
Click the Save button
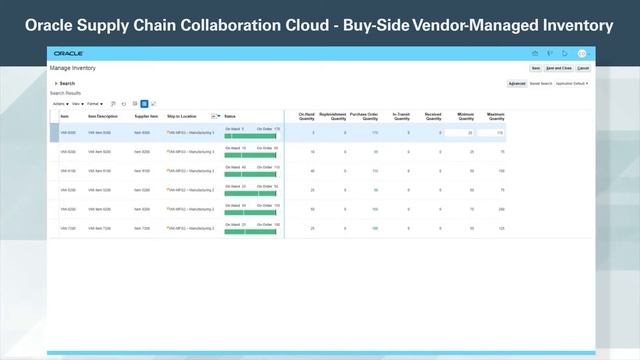coord(536,68)
